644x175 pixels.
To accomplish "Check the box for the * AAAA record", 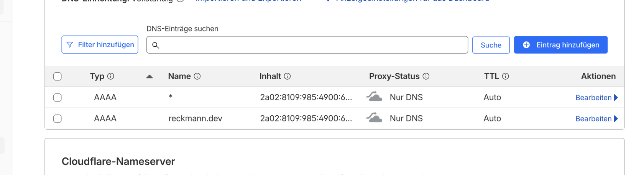I will pos(58,97).
